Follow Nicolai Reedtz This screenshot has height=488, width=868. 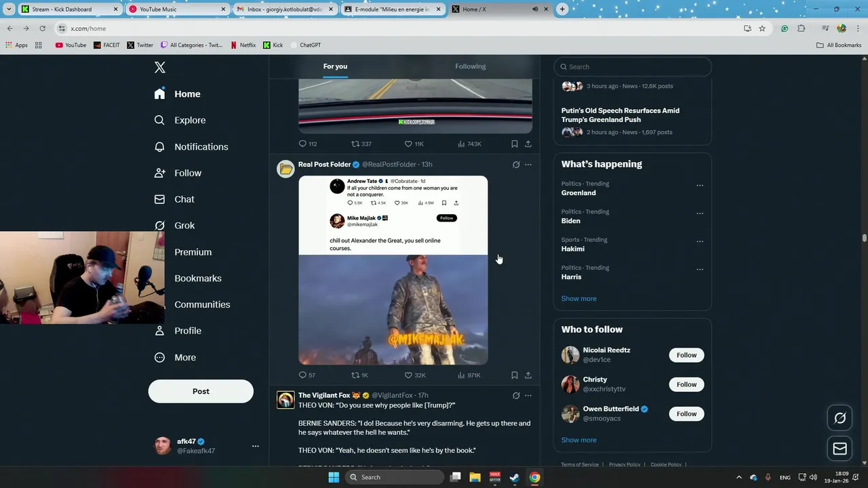pos(686,355)
